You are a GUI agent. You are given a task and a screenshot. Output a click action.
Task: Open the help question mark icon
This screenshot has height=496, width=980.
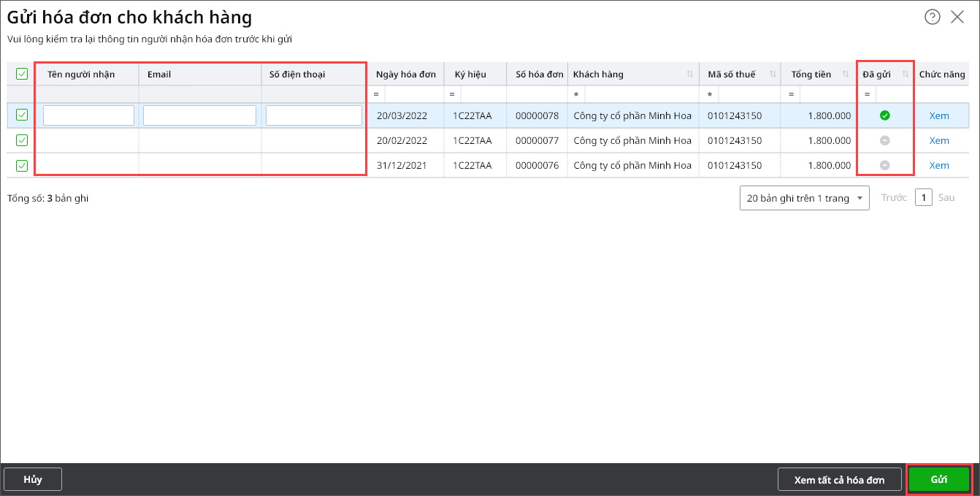click(x=932, y=18)
